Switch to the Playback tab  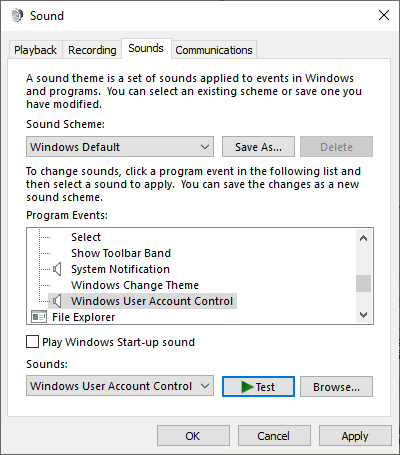[x=35, y=50]
